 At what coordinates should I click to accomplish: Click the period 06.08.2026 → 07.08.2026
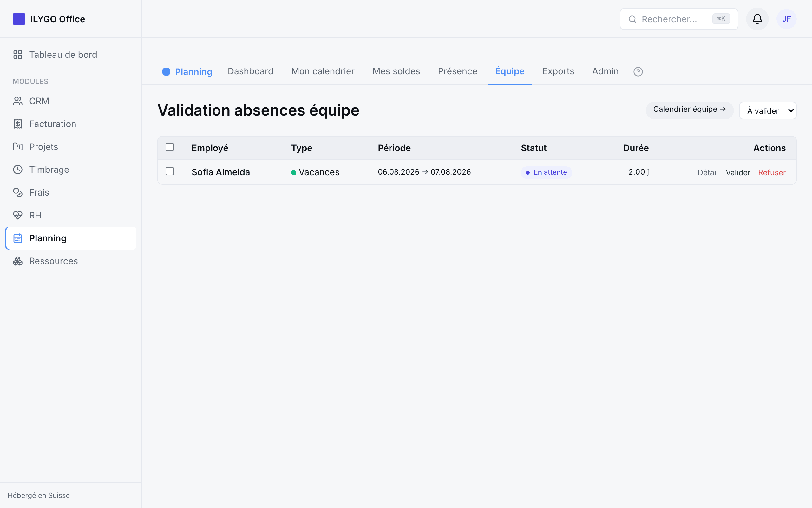(424, 172)
